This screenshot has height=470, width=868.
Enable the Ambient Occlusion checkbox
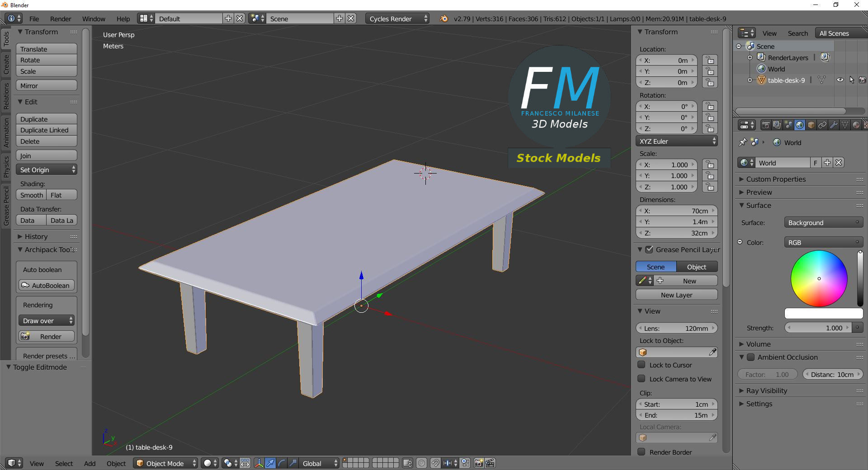tap(751, 357)
